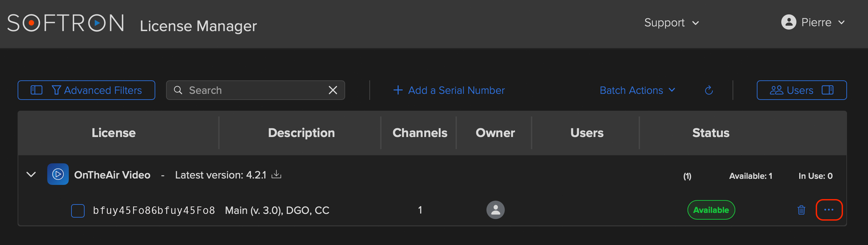This screenshot has height=245, width=868.
Task: Focus the Search input field
Action: [255, 90]
